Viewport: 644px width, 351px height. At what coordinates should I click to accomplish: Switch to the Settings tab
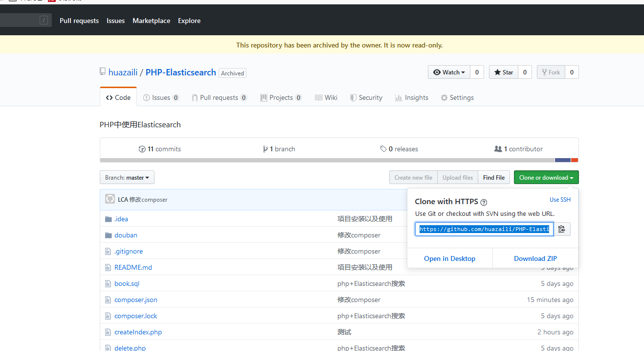coord(457,97)
